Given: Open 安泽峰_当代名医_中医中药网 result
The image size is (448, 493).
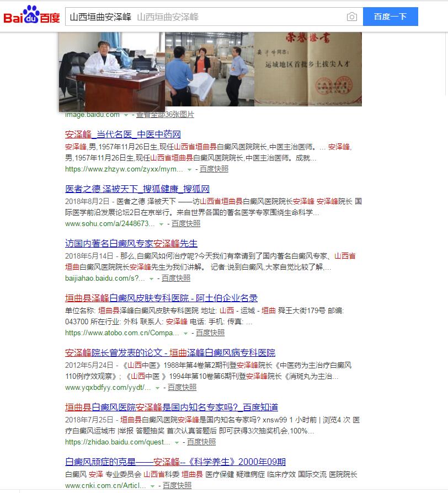Looking at the screenshot, I should (x=123, y=134).
